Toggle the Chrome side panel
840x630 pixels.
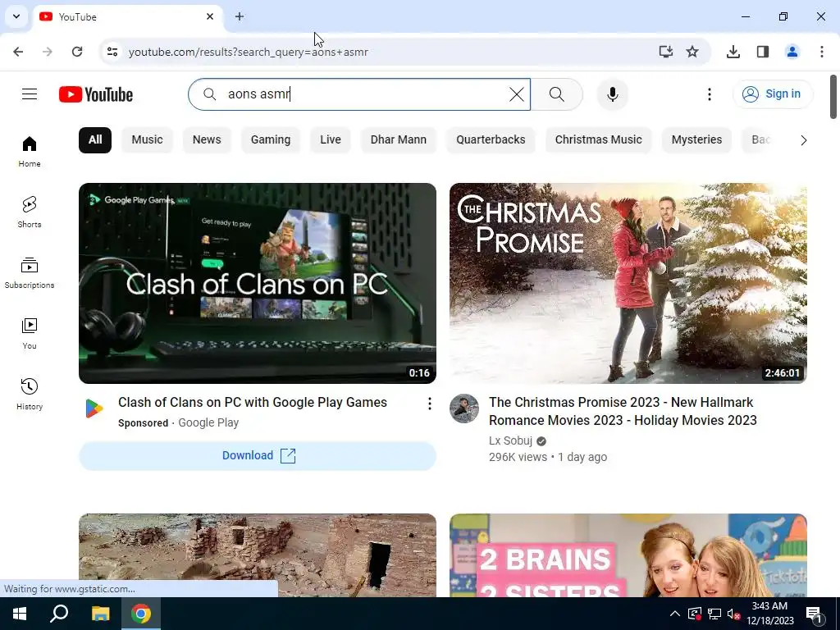(763, 52)
